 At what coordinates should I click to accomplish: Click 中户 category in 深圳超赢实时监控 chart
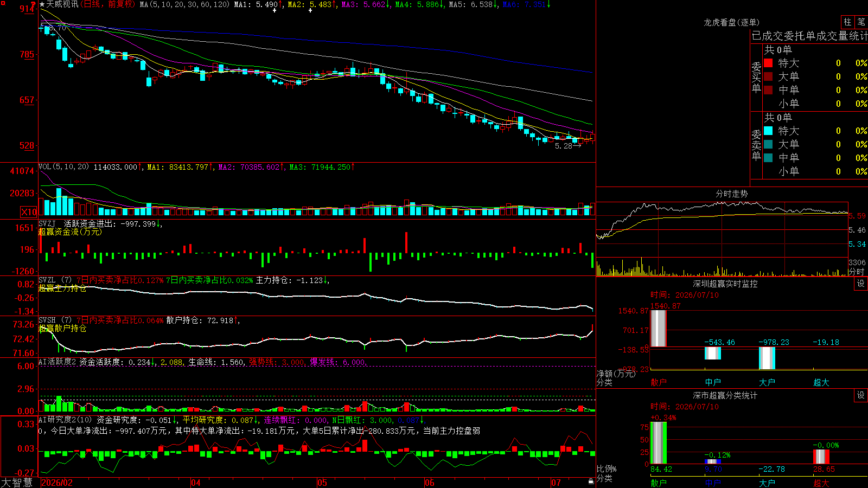(713, 382)
